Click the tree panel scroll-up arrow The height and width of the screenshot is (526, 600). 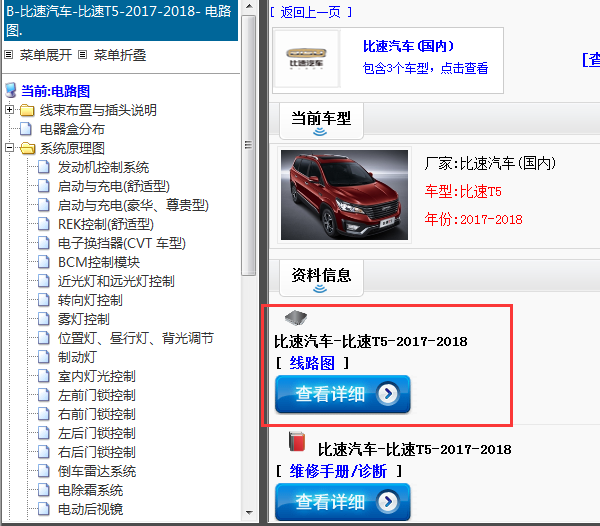[249, 6]
